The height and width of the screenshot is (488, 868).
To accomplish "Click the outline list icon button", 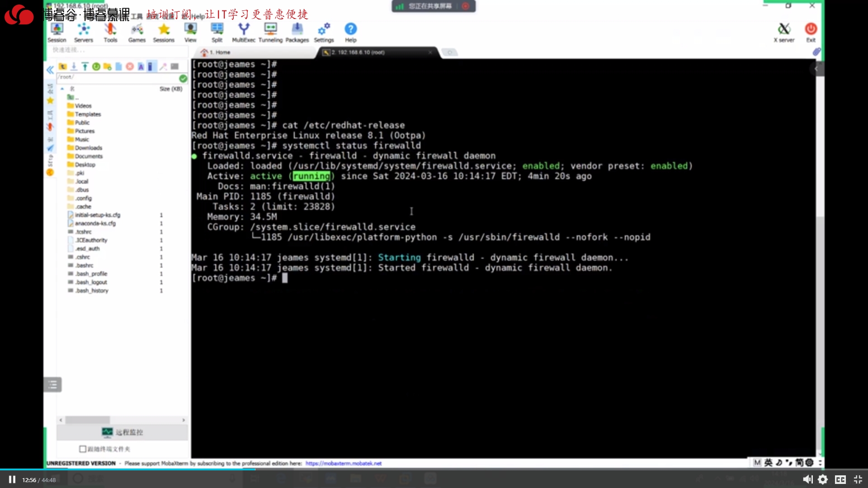I will [52, 385].
